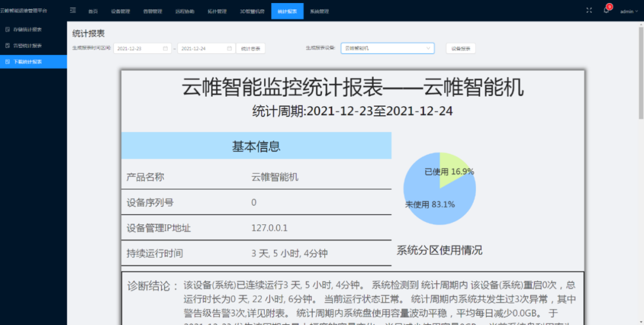
Task: Open 告警统计报表 in sidebar
Action: point(33,45)
